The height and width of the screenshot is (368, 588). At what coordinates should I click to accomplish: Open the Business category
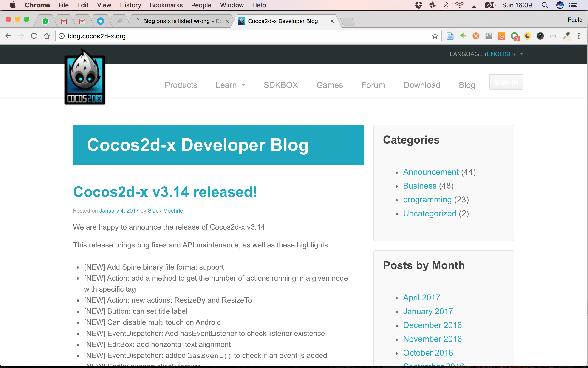420,186
